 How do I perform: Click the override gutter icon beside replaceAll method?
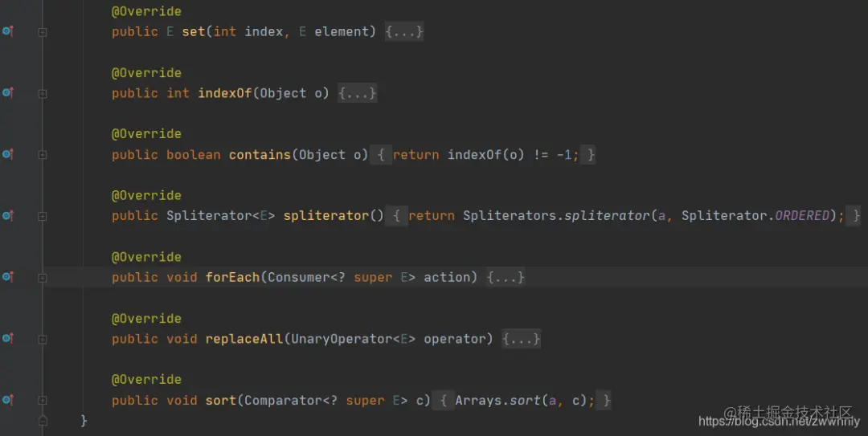(x=8, y=339)
